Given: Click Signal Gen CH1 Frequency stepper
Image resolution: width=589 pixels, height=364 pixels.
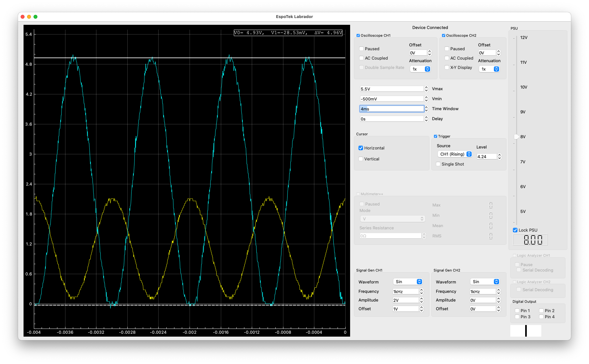Looking at the screenshot, I should 421,292.
